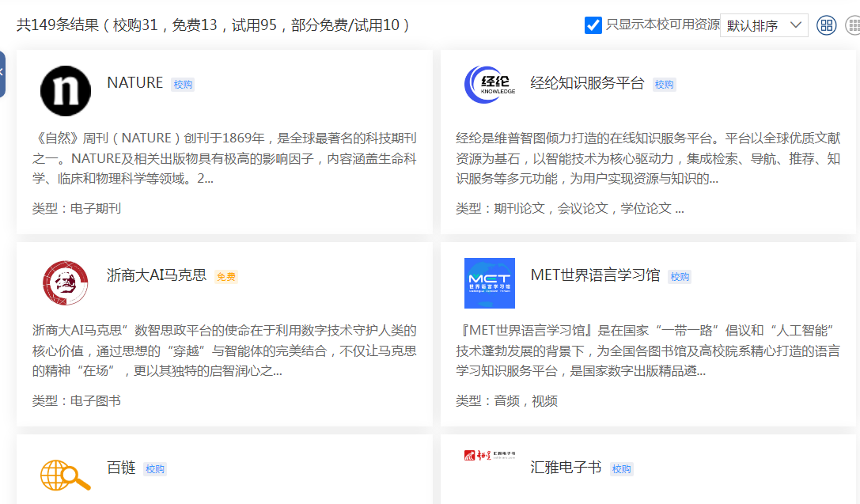Open the 汇雅电子书 title link
This screenshot has width=860, height=504.
(566, 468)
